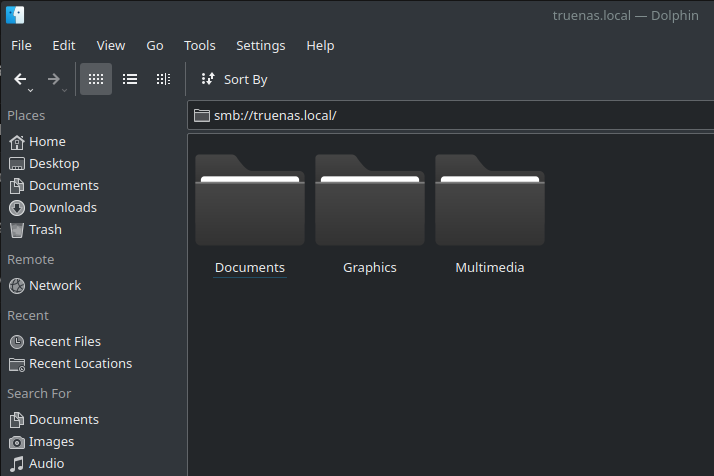This screenshot has height=476, width=714.
Task: Switch to Icons view mode
Action: [x=96, y=79]
